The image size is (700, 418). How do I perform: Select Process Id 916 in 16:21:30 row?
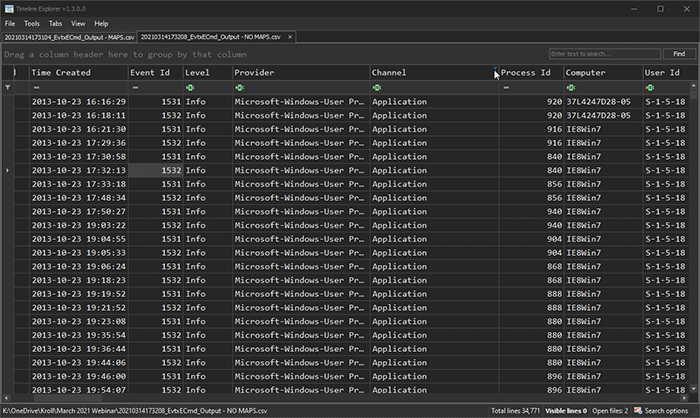(x=531, y=130)
